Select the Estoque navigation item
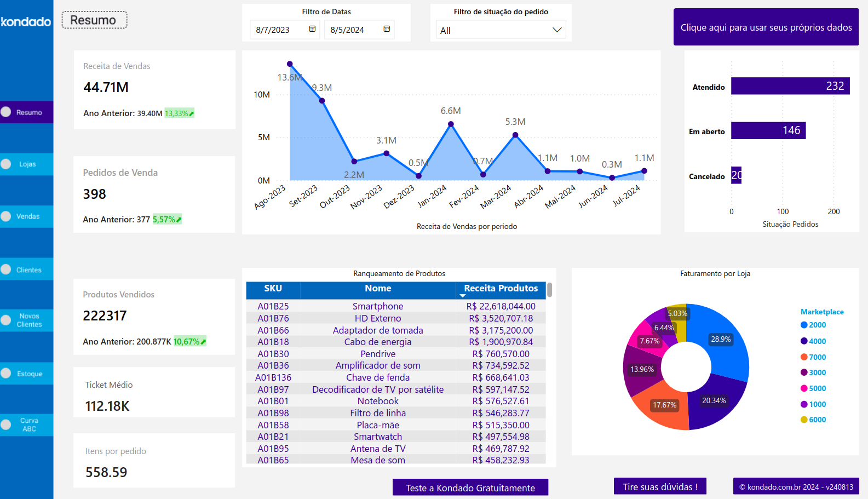The width and height of the screenshot is (868, 499). pyautogui.click(x=27, y=374)
